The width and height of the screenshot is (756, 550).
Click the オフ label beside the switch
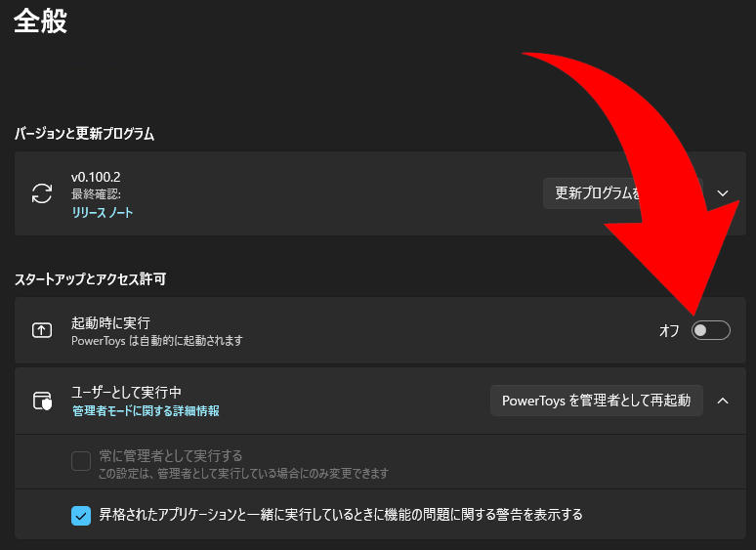(x=669, y=330)
